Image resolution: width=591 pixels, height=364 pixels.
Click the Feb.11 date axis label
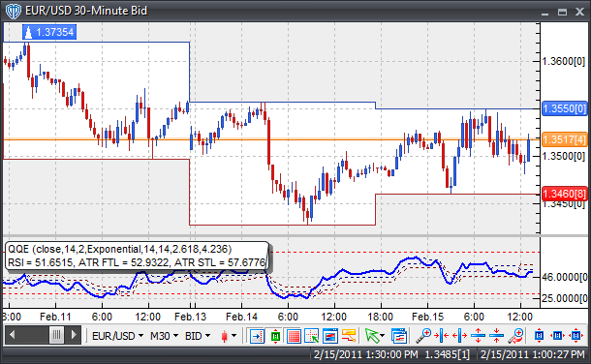pos(55,317)
